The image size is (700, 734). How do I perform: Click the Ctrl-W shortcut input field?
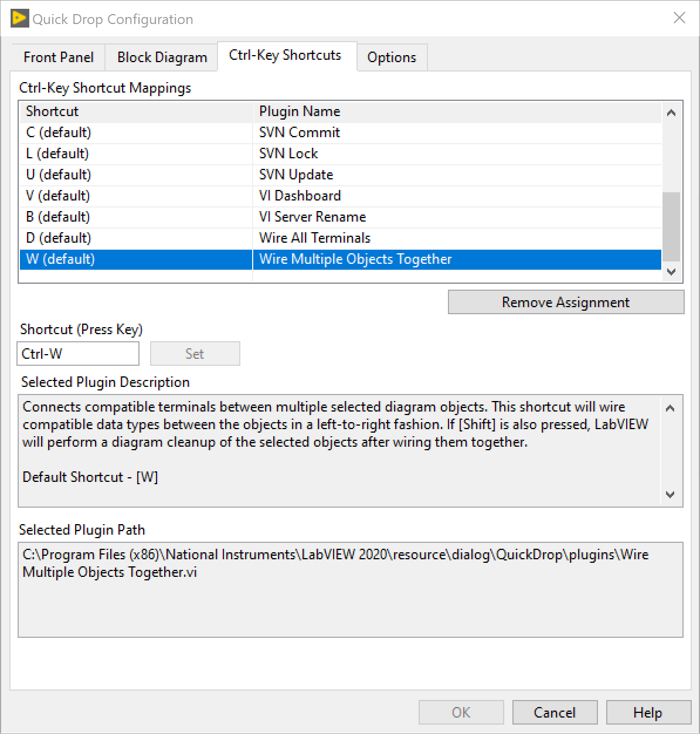pyautogui.click(x=77, y=354)
